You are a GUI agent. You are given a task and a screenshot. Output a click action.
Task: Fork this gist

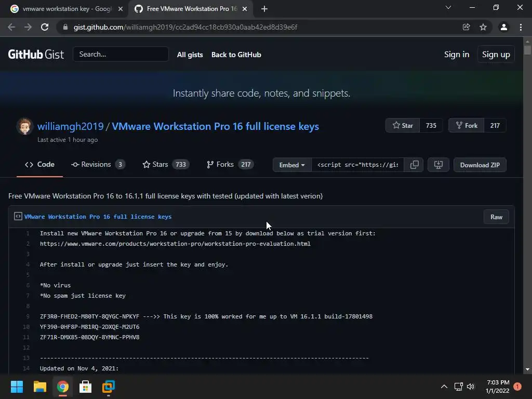(467, 126)
